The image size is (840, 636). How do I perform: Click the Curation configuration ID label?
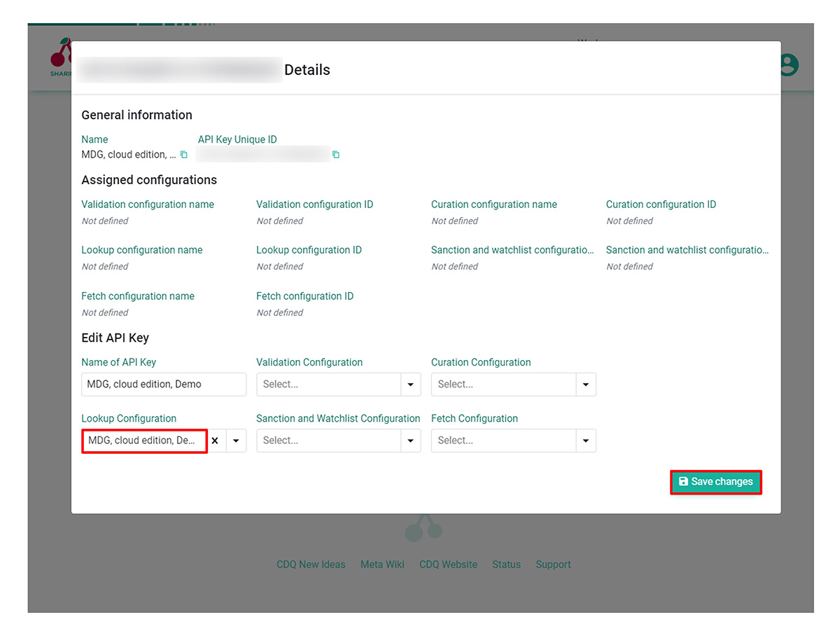point(661,205)
